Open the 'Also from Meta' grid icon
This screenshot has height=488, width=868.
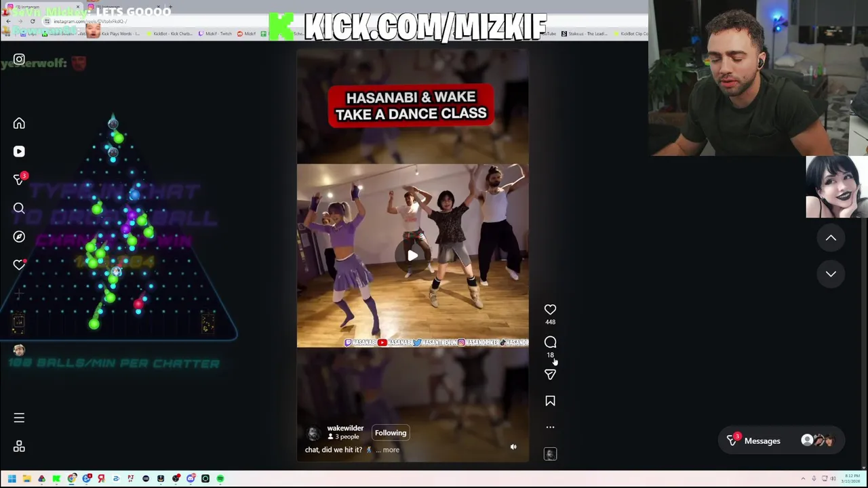19,446
